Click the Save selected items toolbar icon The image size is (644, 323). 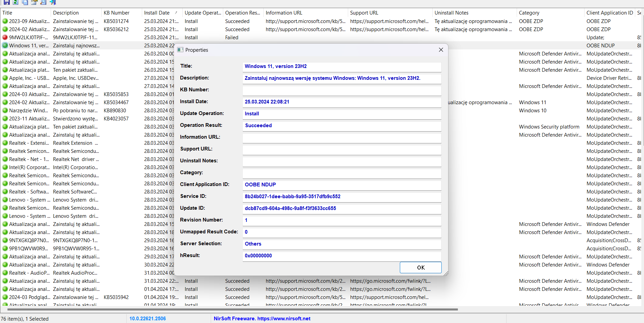click(x=7, y=2)
